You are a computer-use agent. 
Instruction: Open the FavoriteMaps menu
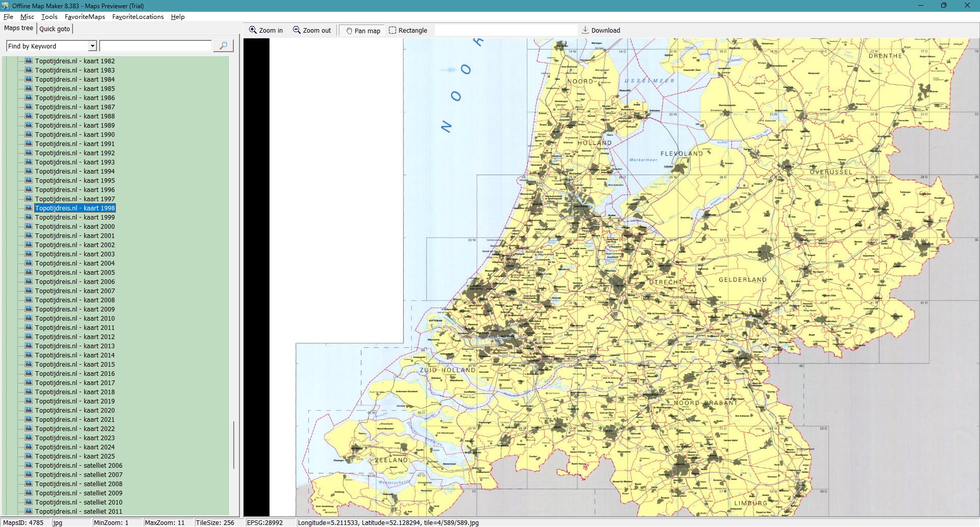tap(85, 17)
